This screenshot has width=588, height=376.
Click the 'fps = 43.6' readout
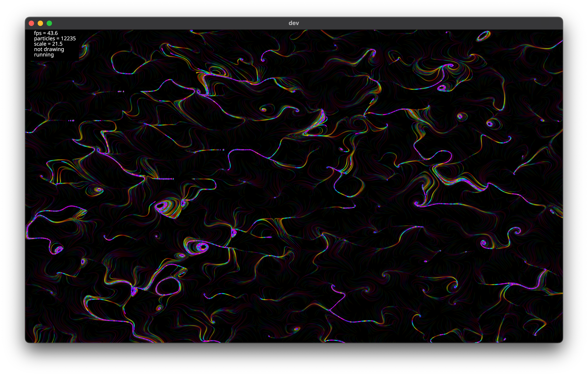click(x=46, y=33)
